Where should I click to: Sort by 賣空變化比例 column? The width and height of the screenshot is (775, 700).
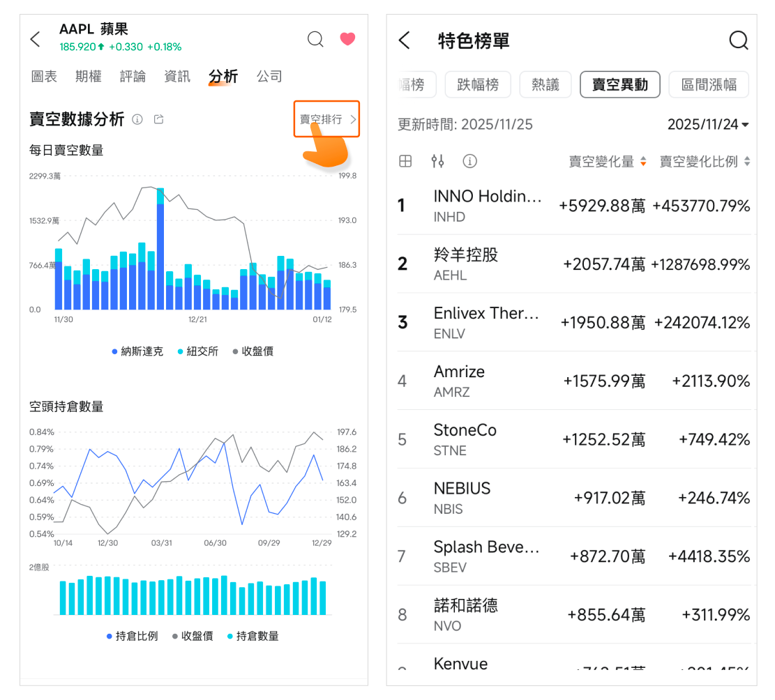pos(704,162)
